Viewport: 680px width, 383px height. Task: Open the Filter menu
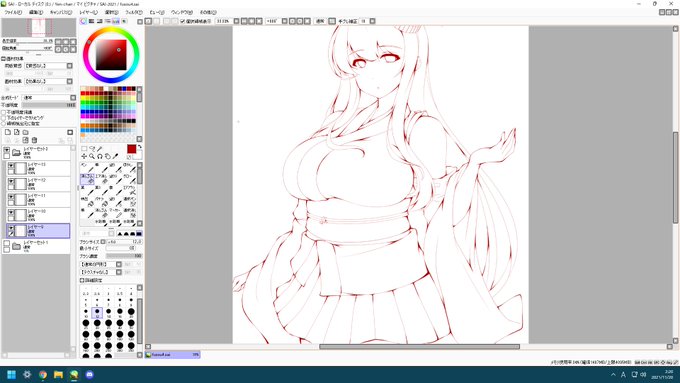coord(134,13)
